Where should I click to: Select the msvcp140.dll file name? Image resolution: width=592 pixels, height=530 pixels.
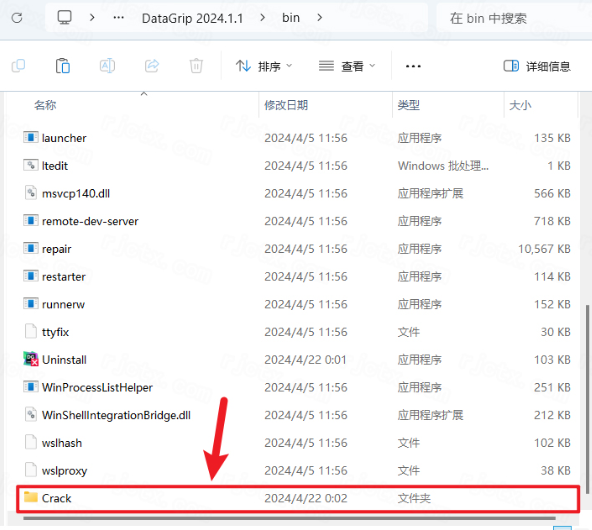pyautogui.click(x=76, y=194)
